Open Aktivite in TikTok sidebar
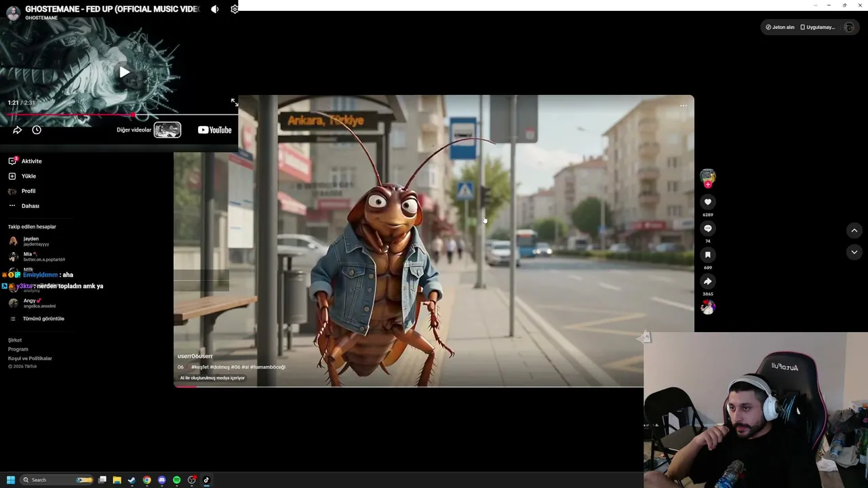Viewport: 868px width, 488px height. 25,161
